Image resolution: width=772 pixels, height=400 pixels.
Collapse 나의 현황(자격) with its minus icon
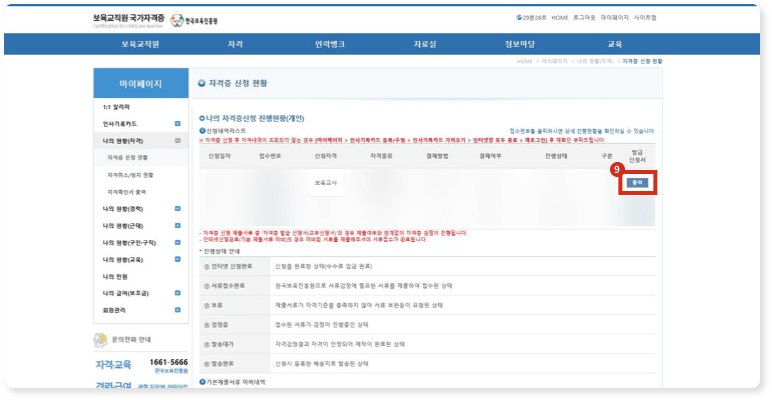point(178,141)
